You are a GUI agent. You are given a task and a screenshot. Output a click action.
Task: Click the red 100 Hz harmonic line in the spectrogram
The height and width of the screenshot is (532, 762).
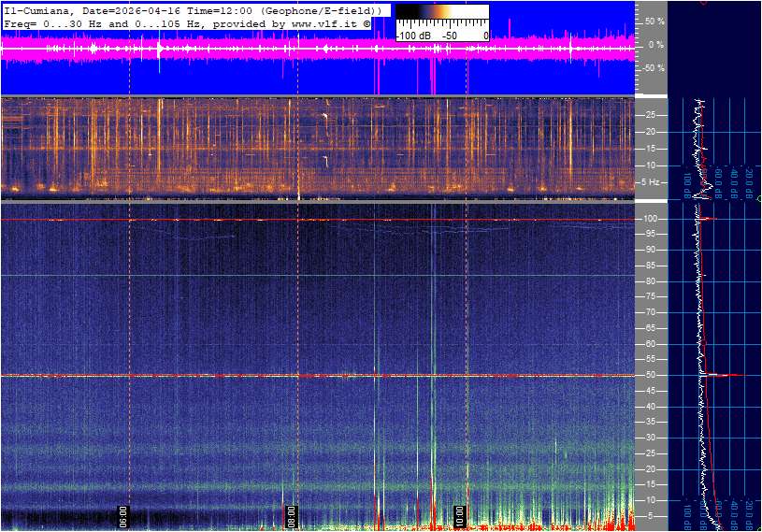point(317,220)
